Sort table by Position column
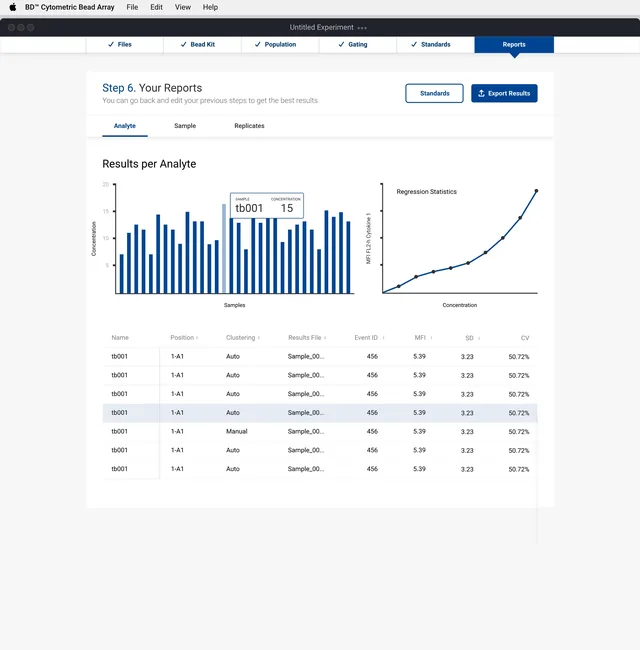 tap(184, 337)
